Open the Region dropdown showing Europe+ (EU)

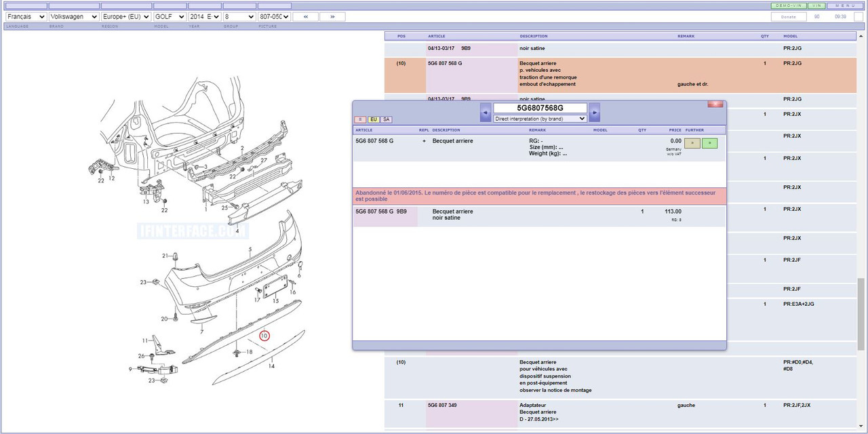(x=126, y=16)
